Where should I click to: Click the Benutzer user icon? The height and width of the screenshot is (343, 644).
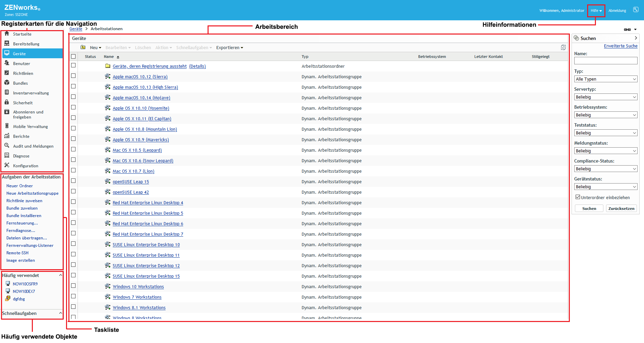tap(7, 63)
